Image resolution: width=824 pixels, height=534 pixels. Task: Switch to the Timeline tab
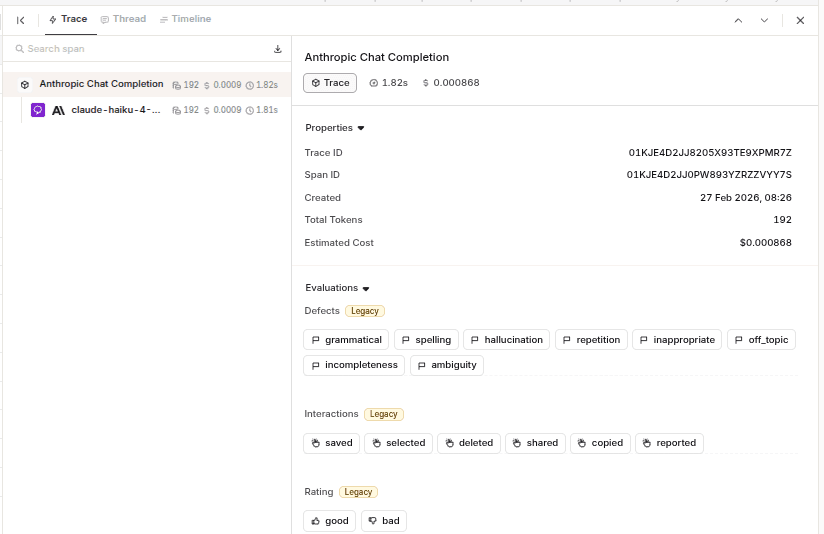(x=186, y=19)
